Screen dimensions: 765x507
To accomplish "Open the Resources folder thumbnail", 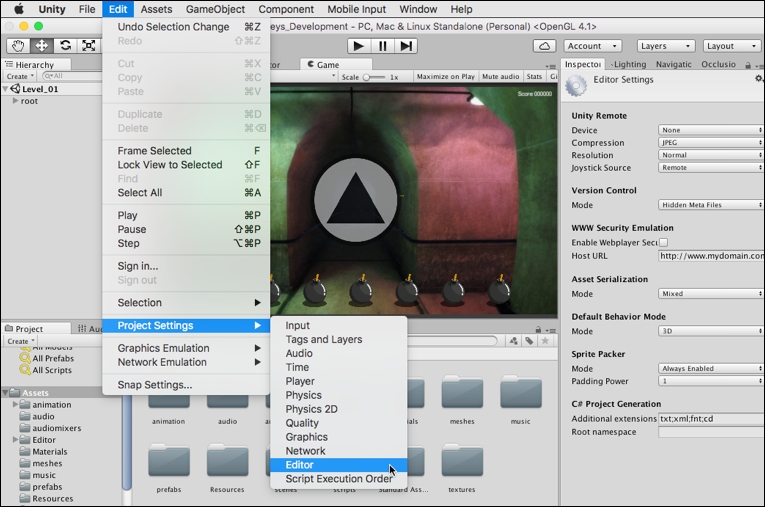I will 227,460.
